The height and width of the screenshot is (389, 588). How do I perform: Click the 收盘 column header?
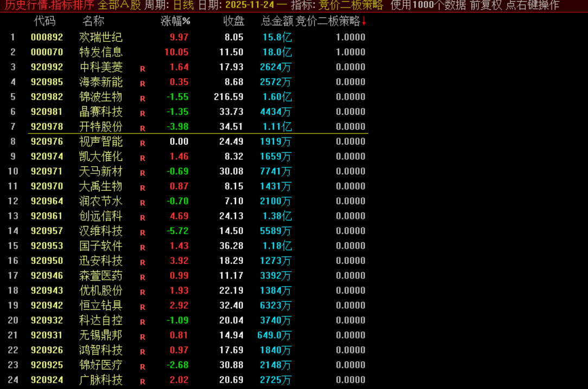click(x=234, y=22)
